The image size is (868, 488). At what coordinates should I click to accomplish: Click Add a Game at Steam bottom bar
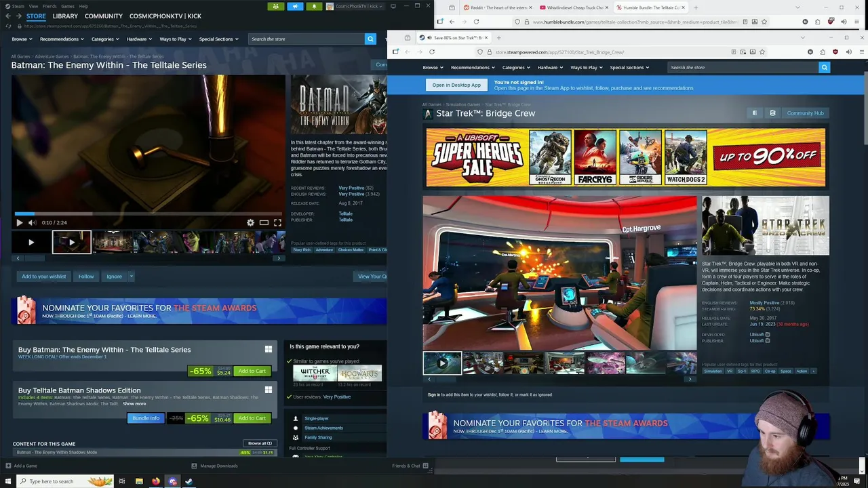click(21, 466)
